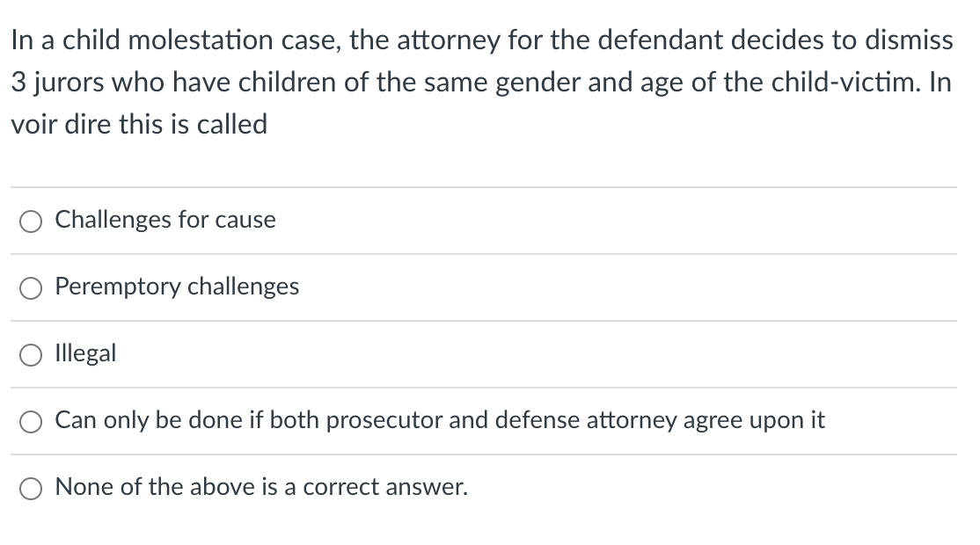Click the word 'Peremptory' in second answer
Screen dimensions: 980x545
tap(118, 287)
